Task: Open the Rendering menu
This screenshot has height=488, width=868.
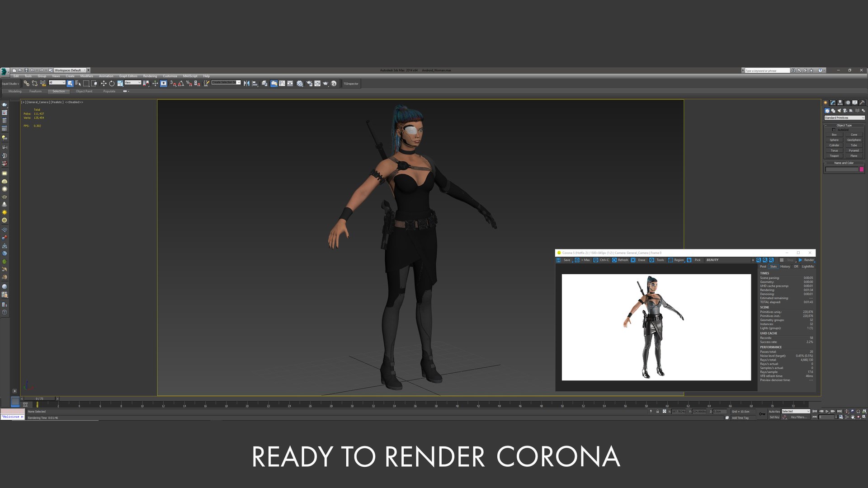Action: (150, 76)
